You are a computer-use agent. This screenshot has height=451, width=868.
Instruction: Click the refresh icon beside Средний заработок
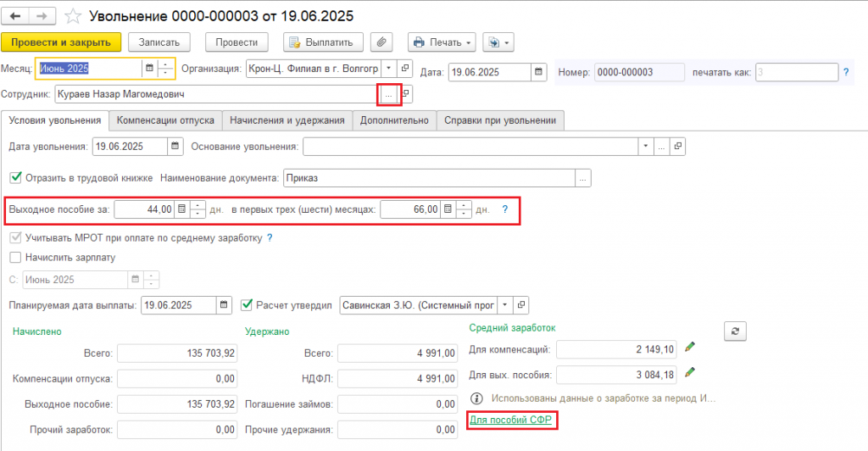point(735,331)
